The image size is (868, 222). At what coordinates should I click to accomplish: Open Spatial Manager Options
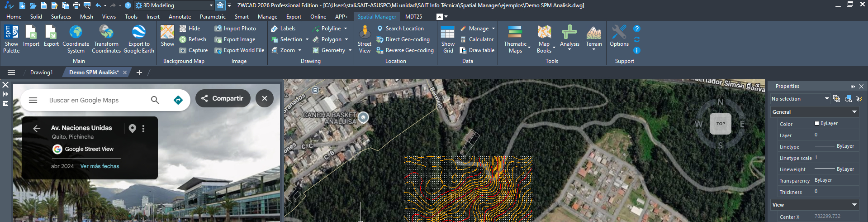(619, 36)
